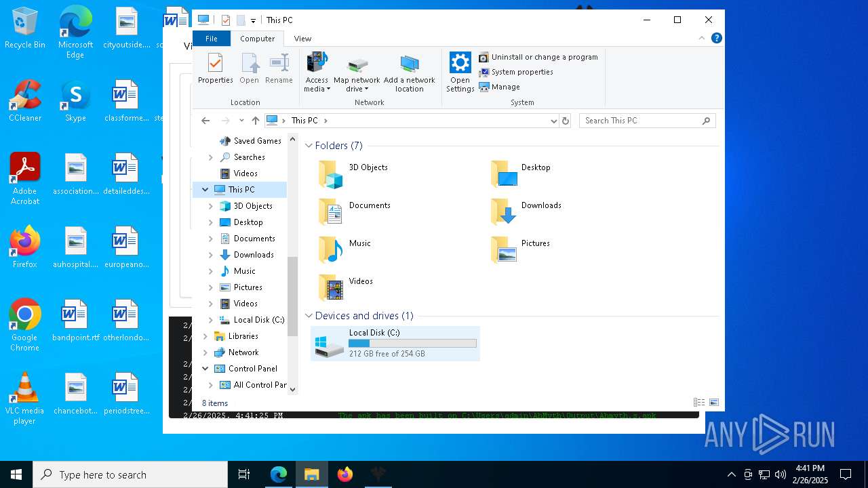This screenshot has width=868, height=488.
Task: Select bandpoint.rtf file on desktop
Action: click(x=75, y=321)
